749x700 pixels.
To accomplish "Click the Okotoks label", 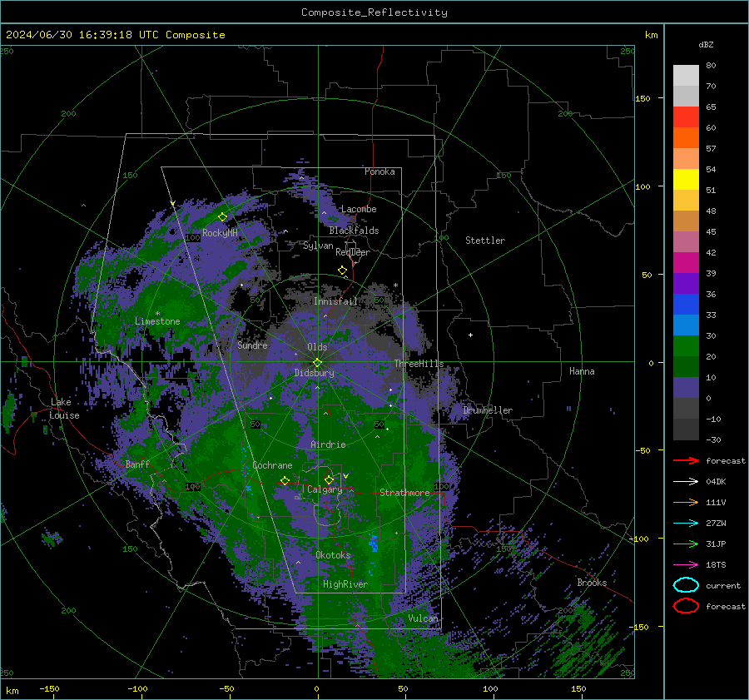I will tap(333, 554).
